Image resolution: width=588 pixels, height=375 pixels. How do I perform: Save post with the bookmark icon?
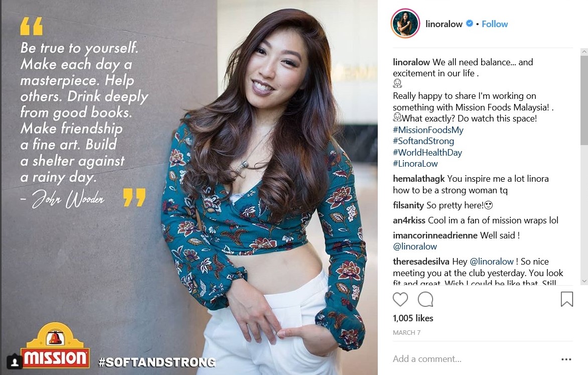click(566, 299)
